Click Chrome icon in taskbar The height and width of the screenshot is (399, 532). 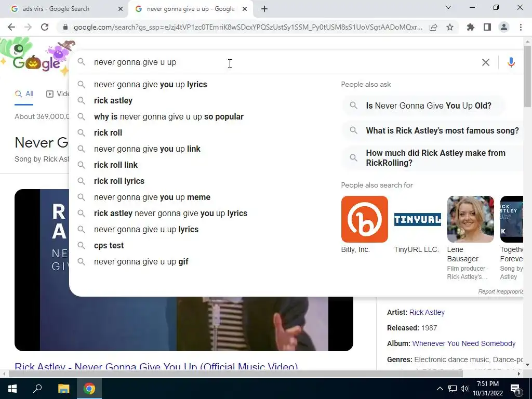point(89,389)
